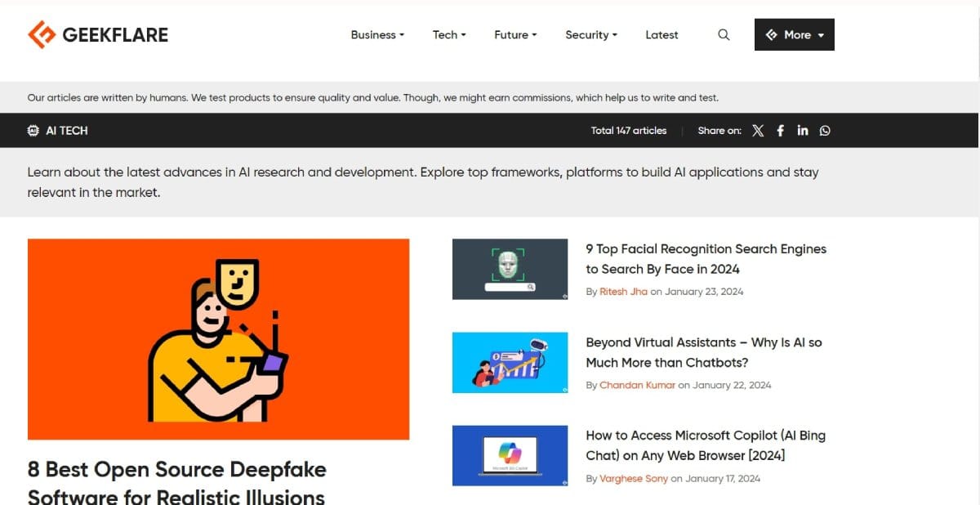Click the LinkedIn share icon
Screen dimensions: 980x505
[x=802, y=130]
